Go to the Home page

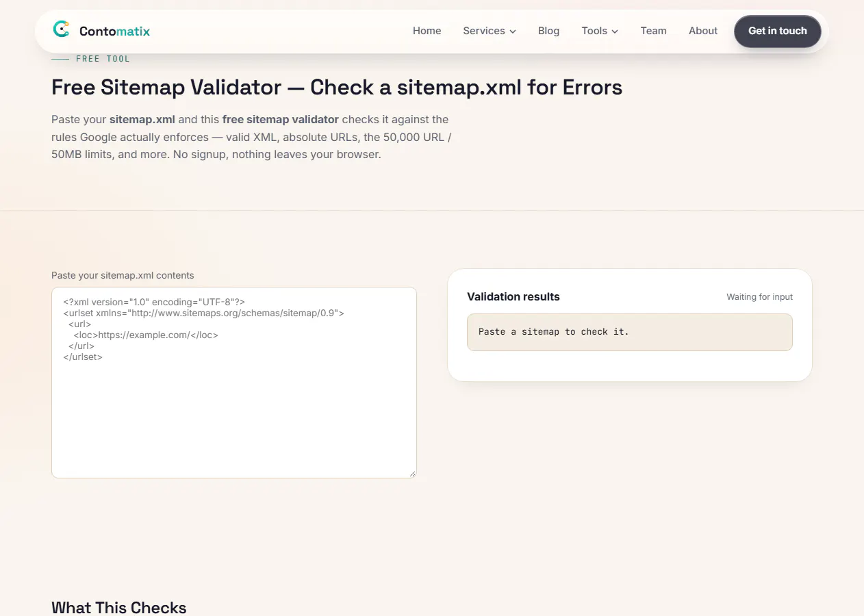click(x=427, y=31)
